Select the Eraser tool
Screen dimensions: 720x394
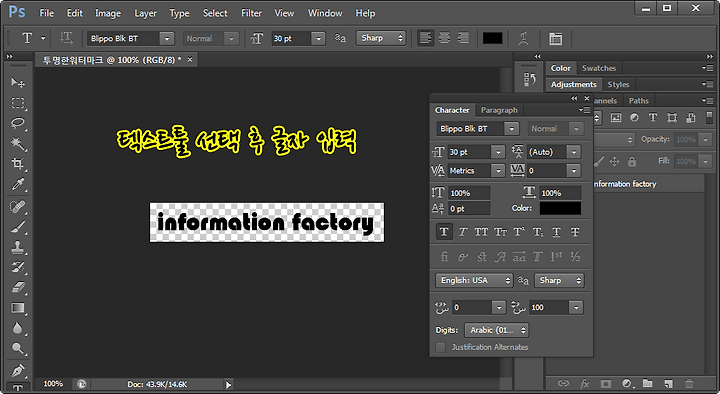click(18, 287)
